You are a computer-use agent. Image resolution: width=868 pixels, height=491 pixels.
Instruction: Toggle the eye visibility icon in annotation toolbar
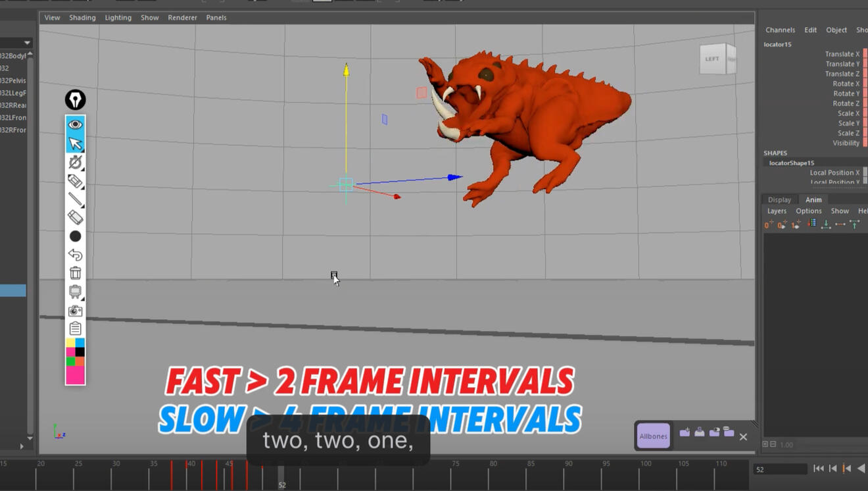coord(75,124)
